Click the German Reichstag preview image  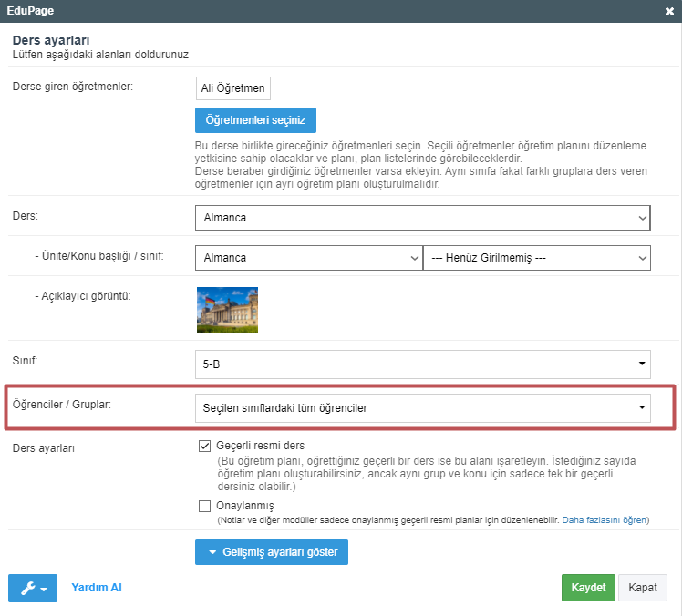pos(227,311)
